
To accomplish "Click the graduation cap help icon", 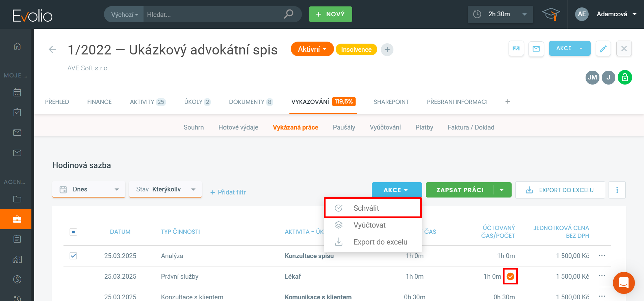I will point(551,14).
